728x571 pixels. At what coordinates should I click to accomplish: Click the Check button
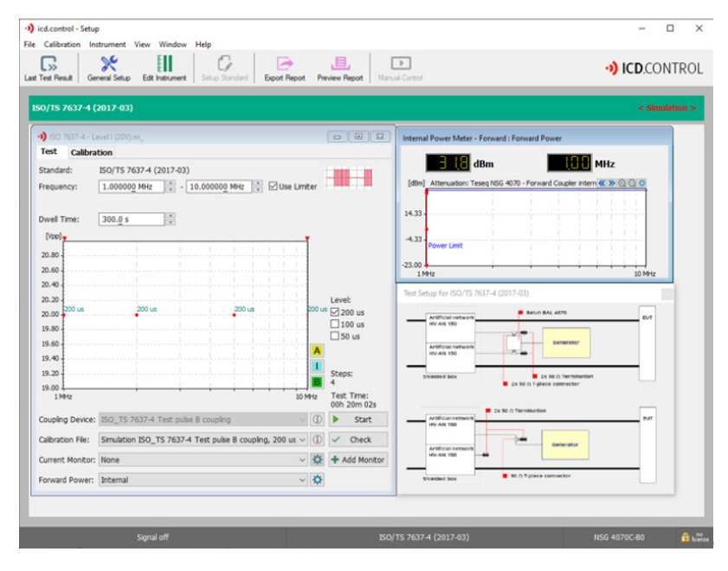(358, 439)
